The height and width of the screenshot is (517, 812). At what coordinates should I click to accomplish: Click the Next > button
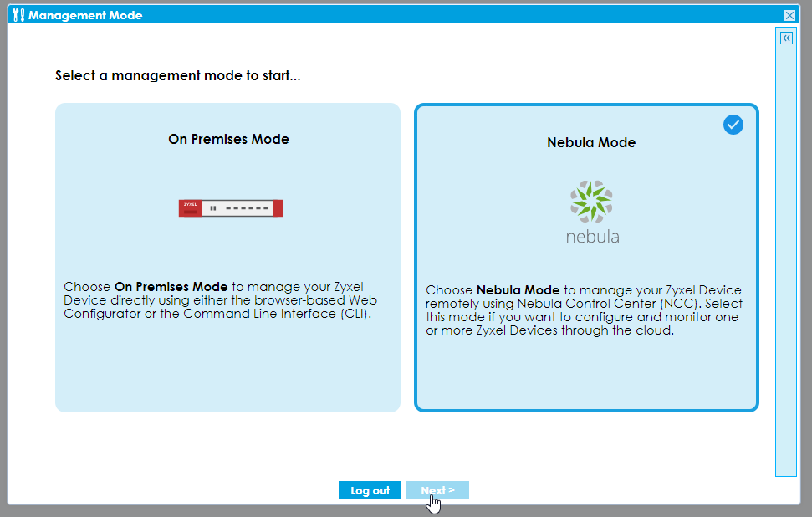coord(437,490)
